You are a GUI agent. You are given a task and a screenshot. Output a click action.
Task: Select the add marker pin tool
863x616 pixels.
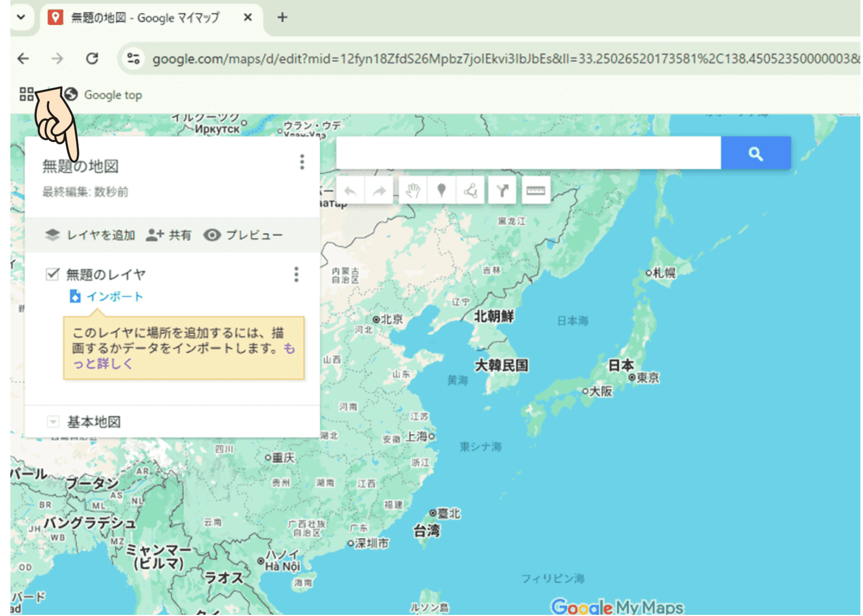[441, 191]
